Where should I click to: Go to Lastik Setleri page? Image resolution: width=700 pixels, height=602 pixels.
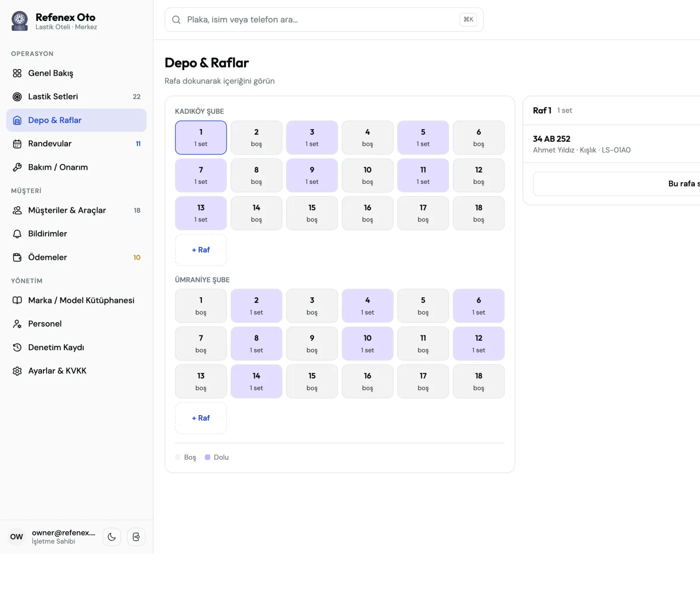(x=76, y=97)
